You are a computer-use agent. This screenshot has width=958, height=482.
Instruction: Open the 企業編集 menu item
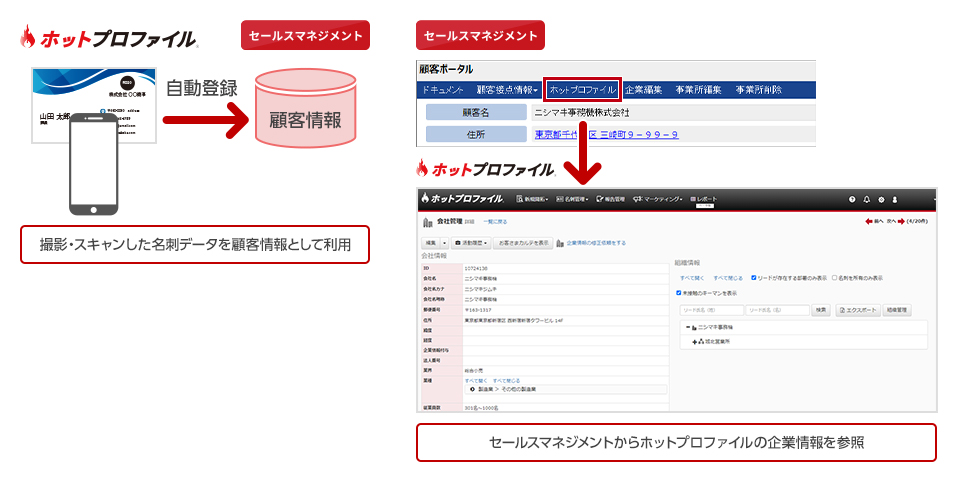click(x=644, y=90)
